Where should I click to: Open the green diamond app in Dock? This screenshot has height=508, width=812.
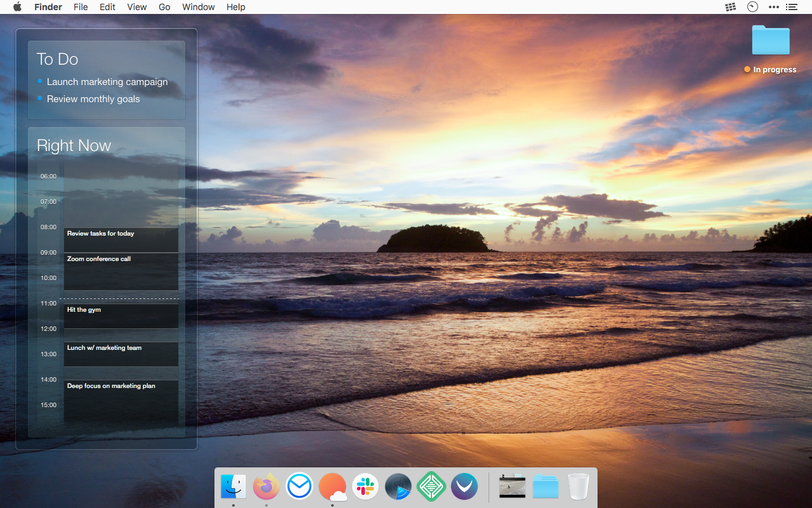tap(431, 487)
